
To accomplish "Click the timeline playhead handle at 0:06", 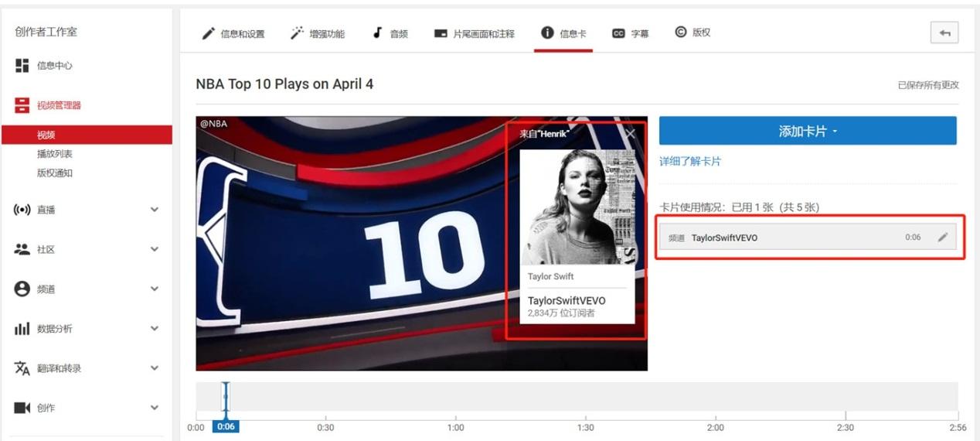I will tap(226, 398).
